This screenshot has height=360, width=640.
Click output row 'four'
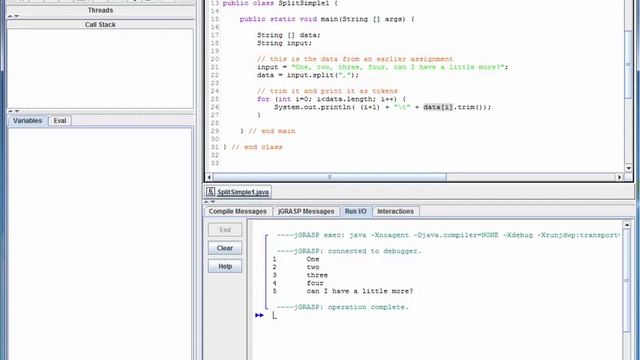point(315,283)
